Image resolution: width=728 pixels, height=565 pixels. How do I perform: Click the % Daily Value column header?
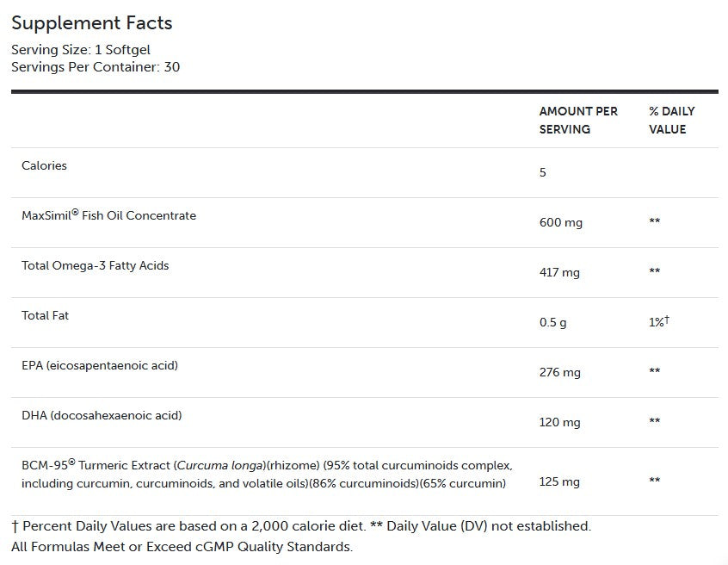(x=671, y=121)
